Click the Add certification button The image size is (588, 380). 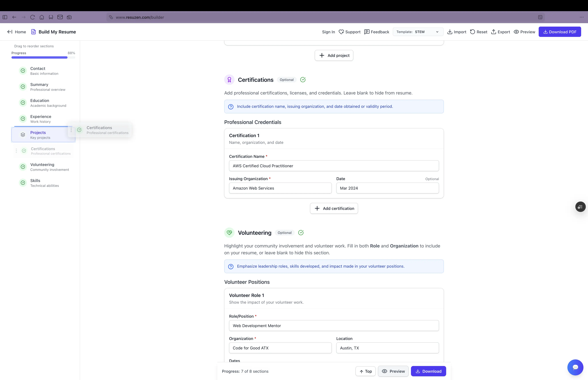tap(334, 208)
